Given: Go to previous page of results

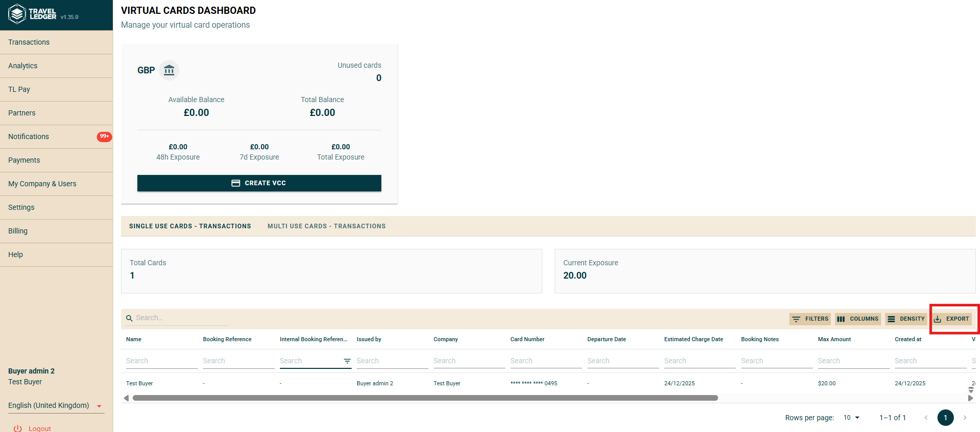Looking at the screenshot, I should coord(926,418).
